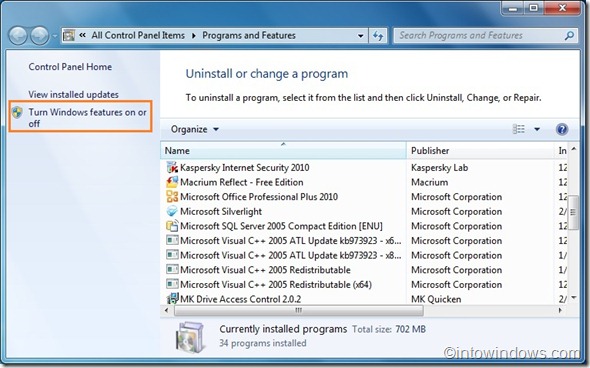Click MK Quicken publisher cell

(x=436, y=299)
